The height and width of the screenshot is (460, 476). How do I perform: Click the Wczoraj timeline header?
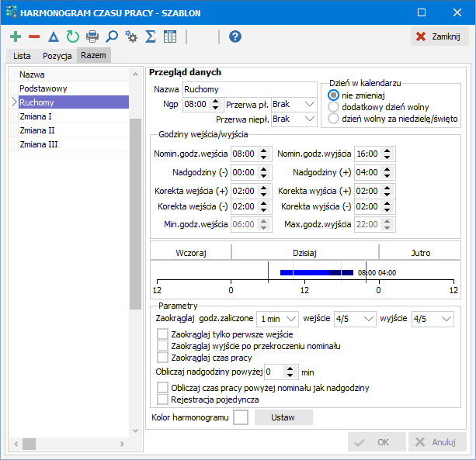pyautogui.click(x=191, y=253)
